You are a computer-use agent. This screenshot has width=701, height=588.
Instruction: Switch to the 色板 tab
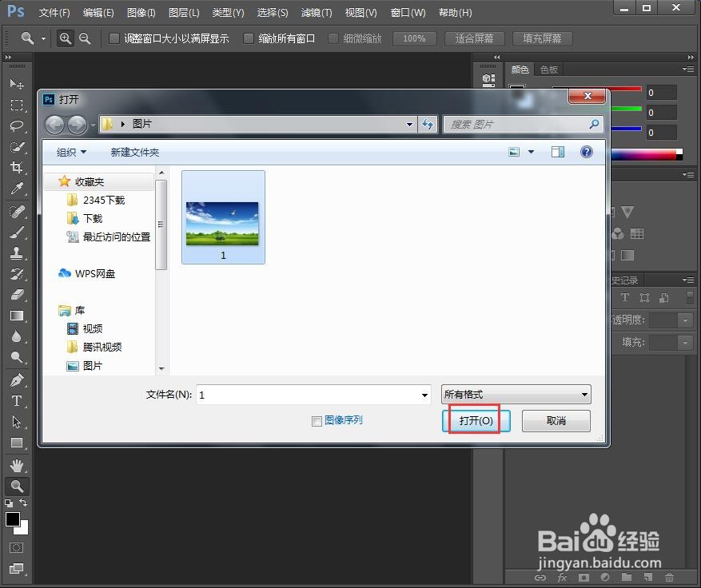pyautogui.click(x=548, y=70)
